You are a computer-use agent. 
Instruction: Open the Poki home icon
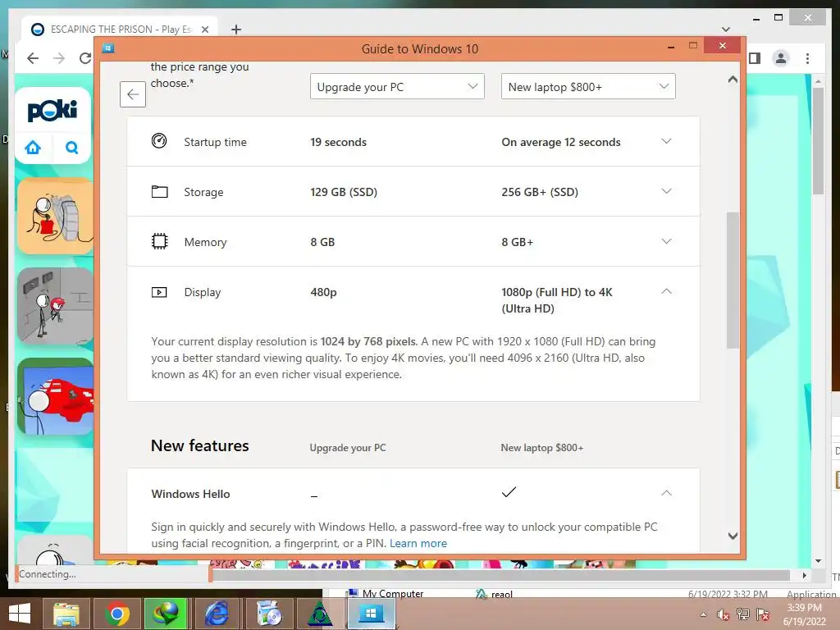33,148
